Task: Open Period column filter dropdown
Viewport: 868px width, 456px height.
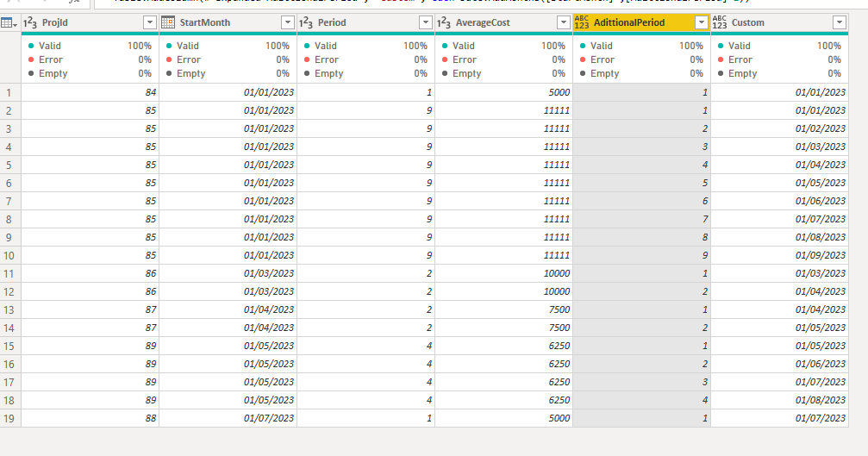Action: [425, 22]
